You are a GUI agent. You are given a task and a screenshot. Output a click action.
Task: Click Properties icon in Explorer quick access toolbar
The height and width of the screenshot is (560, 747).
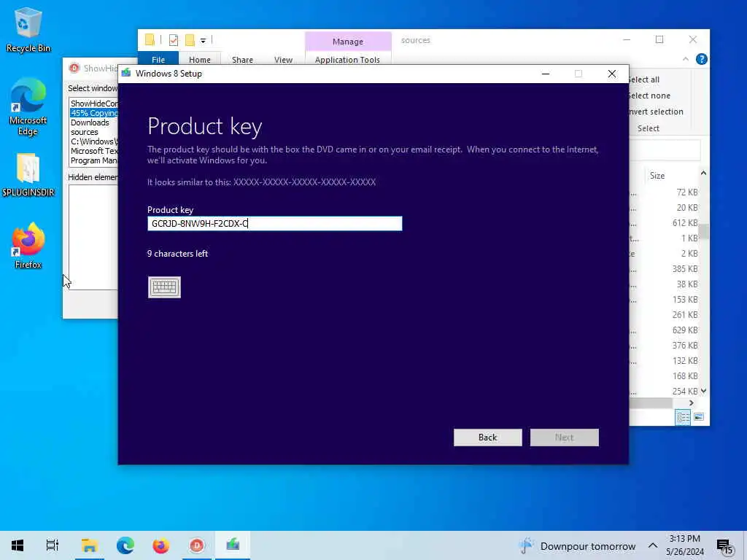click(174, 40)
